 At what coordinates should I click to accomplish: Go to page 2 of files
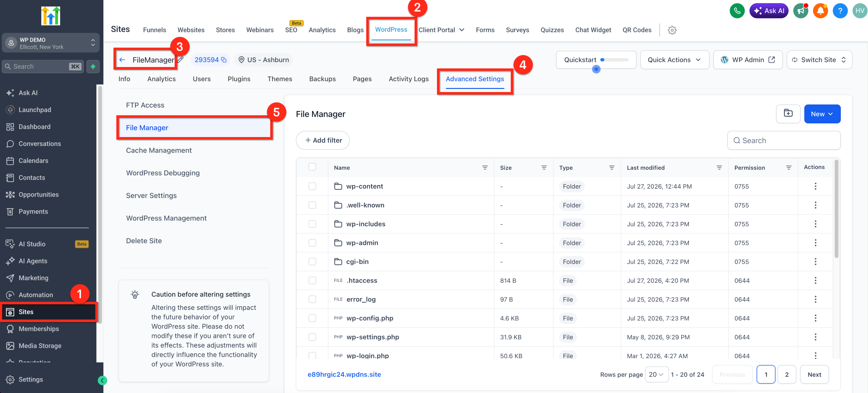point(787,374)
